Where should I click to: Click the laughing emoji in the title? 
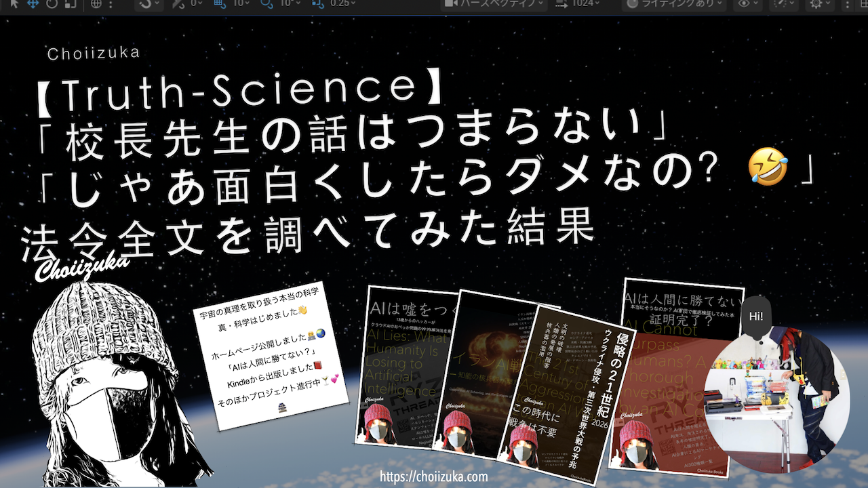768,167
